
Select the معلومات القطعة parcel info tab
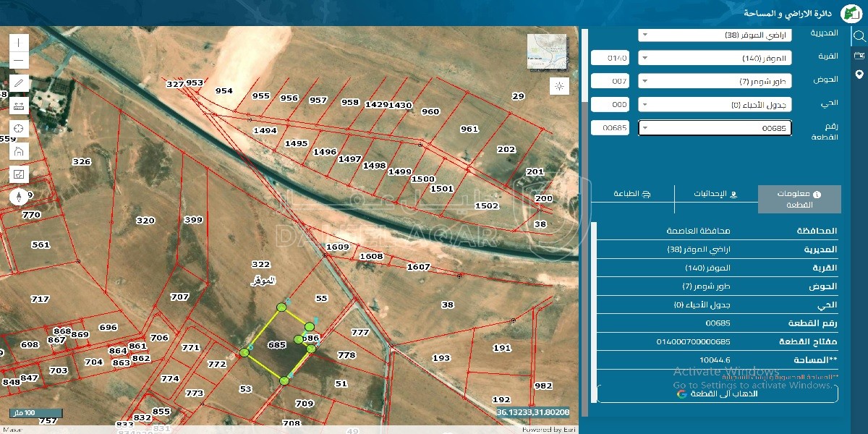[x=799, y=199]
